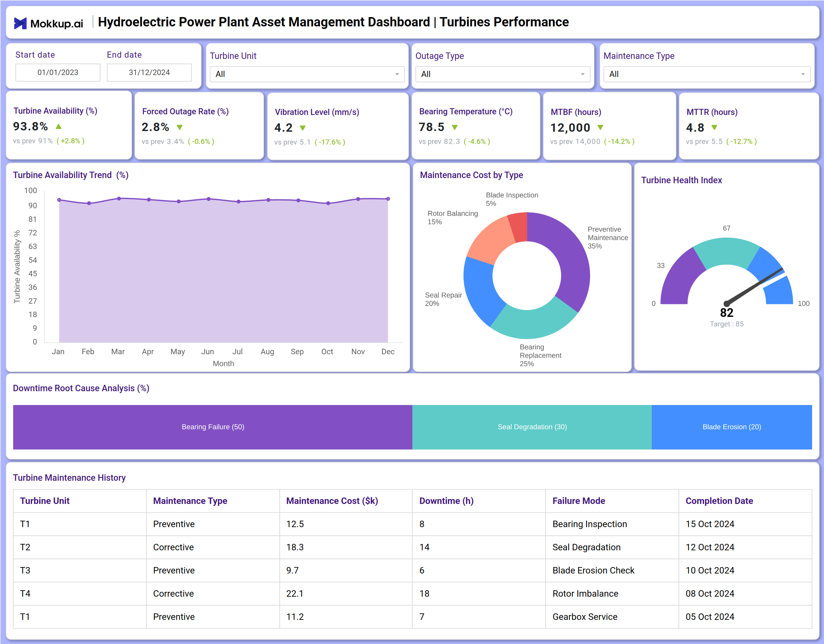
Task: Click the 93.8% availability value
Action: tap(31, 127)
